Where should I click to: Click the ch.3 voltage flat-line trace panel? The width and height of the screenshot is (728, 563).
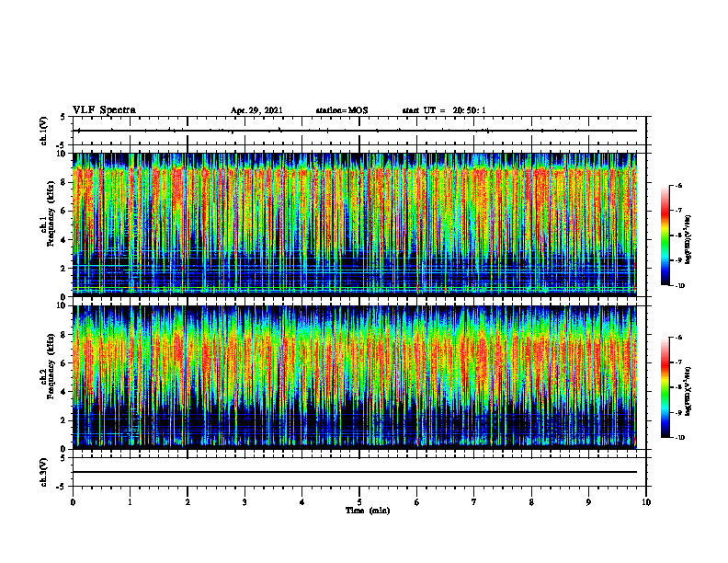[359, 472]
